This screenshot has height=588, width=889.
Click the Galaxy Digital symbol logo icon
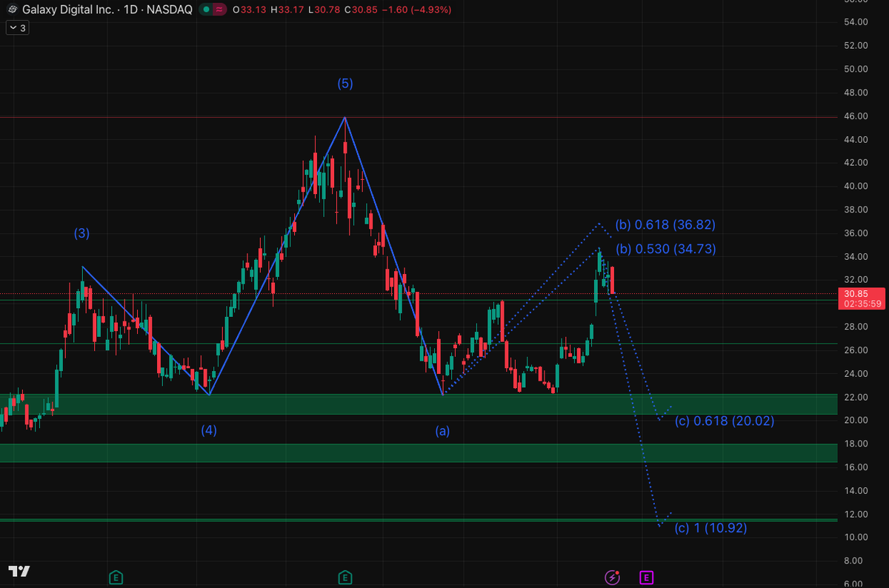[x=13, y=10]
